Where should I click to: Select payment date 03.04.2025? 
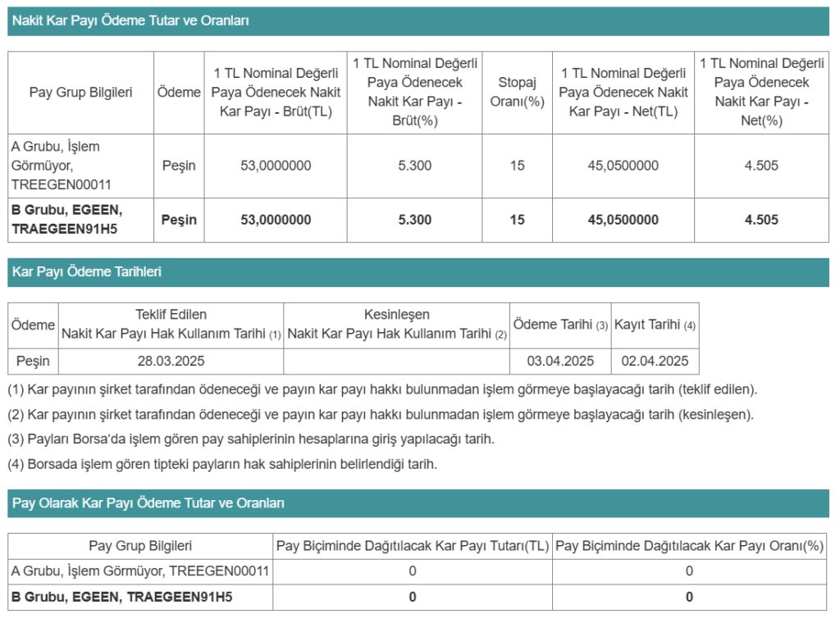(x=560, y=362)
